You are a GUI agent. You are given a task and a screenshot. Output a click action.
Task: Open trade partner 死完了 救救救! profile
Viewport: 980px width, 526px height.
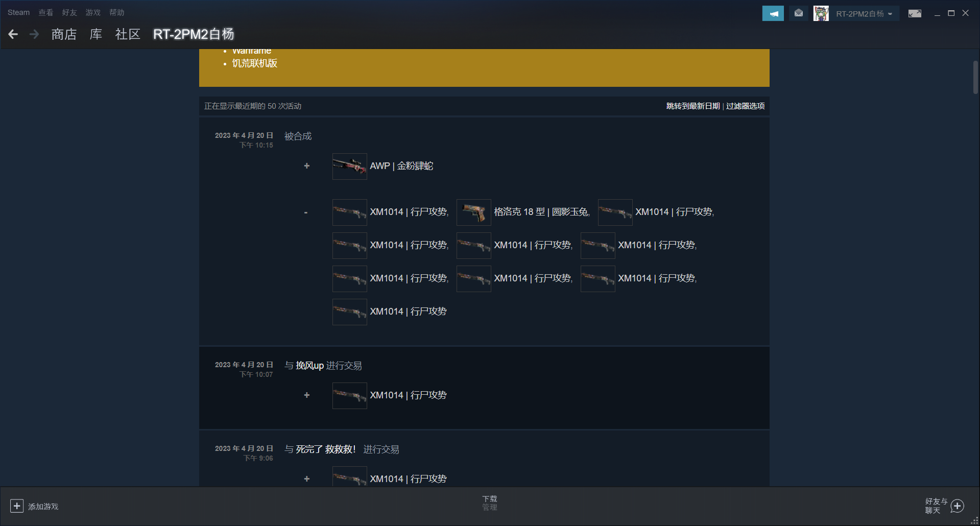[326, 449]
